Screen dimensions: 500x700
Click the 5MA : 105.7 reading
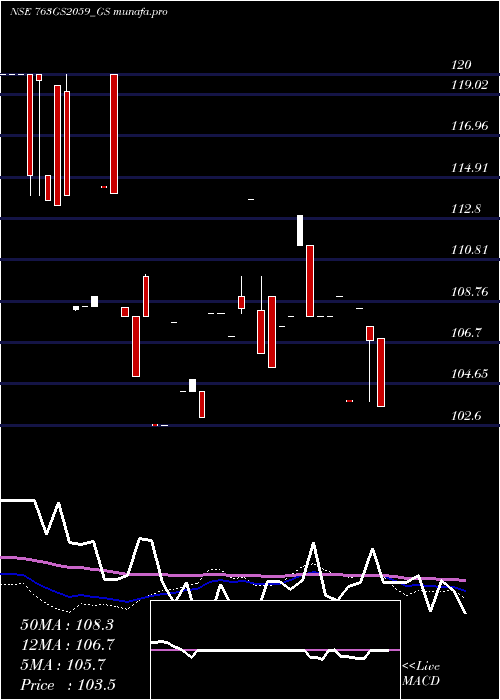(63, 665)
